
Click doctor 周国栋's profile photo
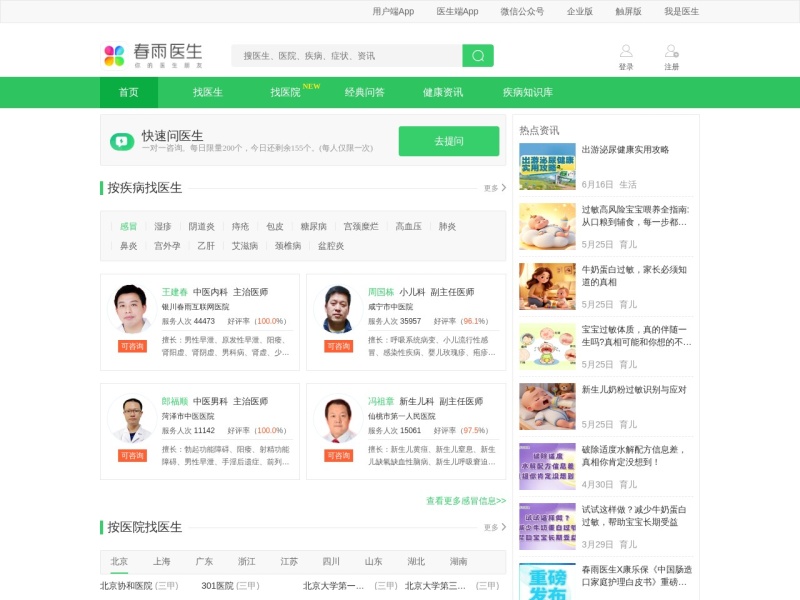click(338, 309)
